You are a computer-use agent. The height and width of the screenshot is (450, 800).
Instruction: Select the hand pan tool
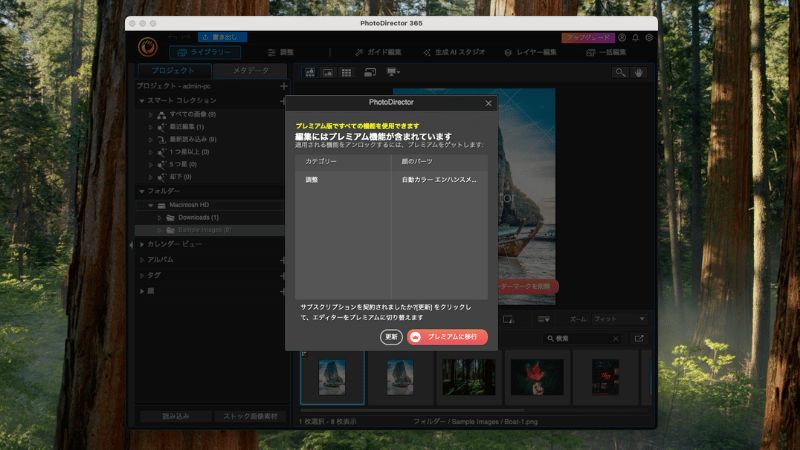click(x=639, y=72)
